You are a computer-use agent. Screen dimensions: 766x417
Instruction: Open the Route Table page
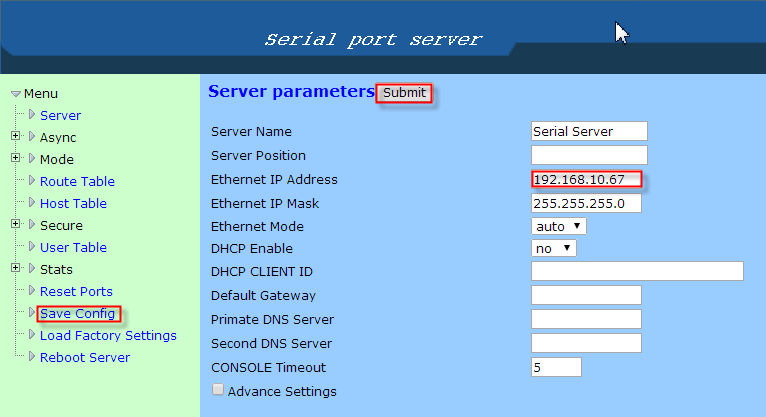click(x=77, y=181)
